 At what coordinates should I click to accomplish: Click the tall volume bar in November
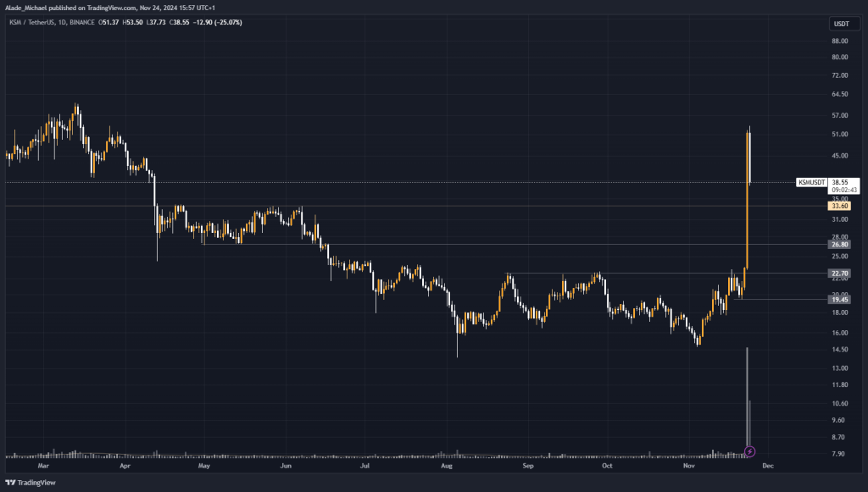click(747, 398)
